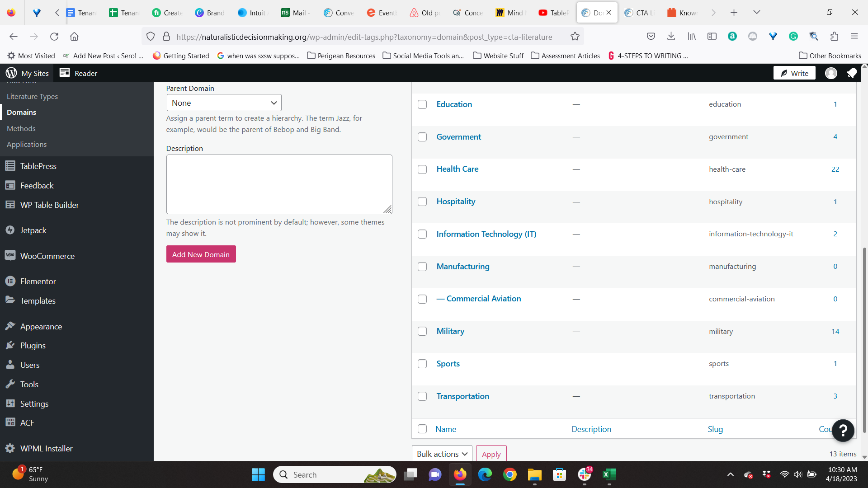
Task: Check the Health Care domain checkbox
Action: 422,169
